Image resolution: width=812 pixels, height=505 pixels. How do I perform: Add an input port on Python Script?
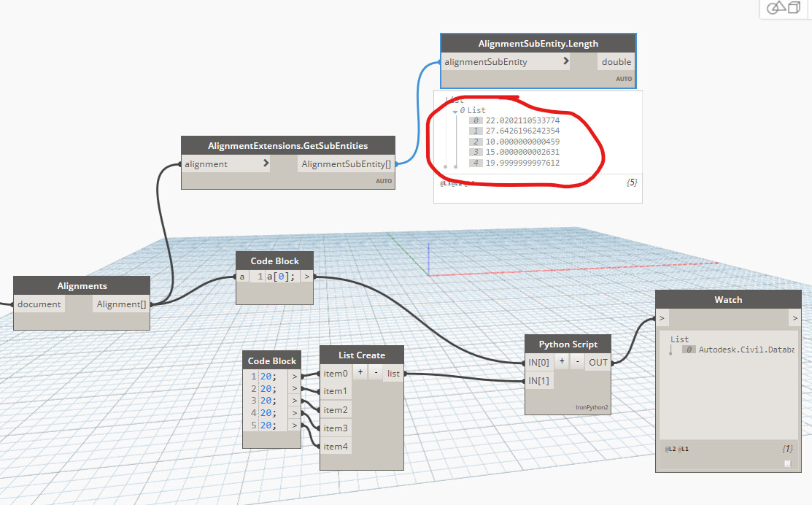coord(561,361)
